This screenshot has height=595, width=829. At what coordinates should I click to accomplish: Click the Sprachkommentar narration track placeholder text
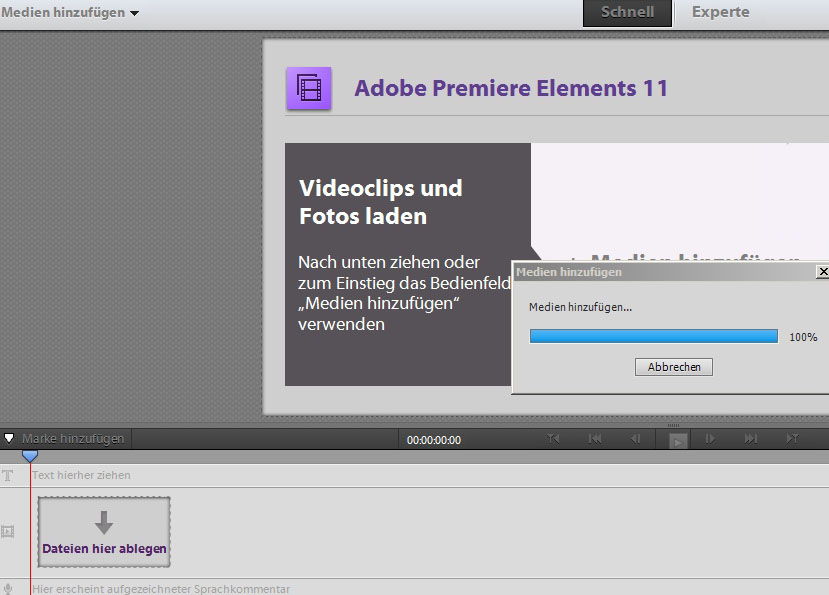161,589
